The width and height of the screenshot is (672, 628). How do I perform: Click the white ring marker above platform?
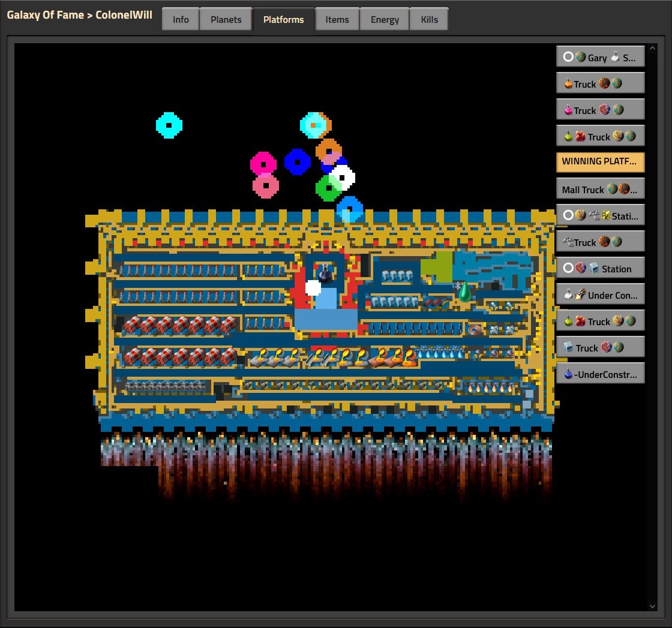pos(343,177)
